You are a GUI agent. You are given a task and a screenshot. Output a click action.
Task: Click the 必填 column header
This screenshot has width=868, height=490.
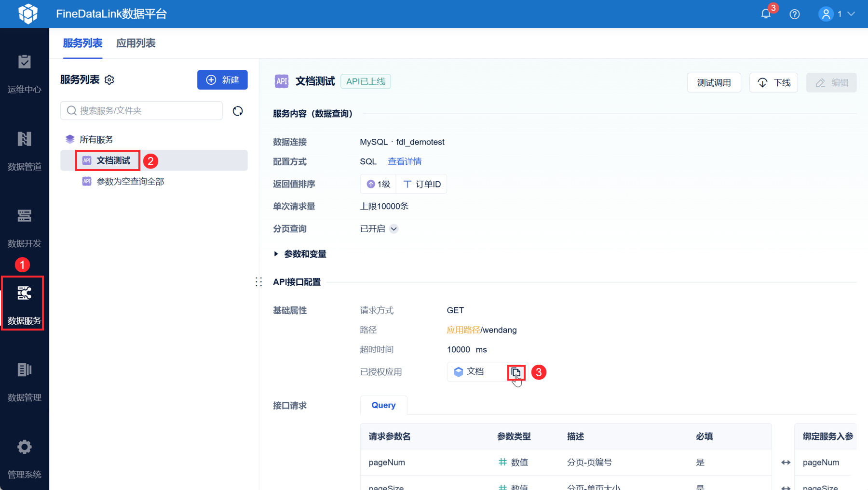pos(704,437)
